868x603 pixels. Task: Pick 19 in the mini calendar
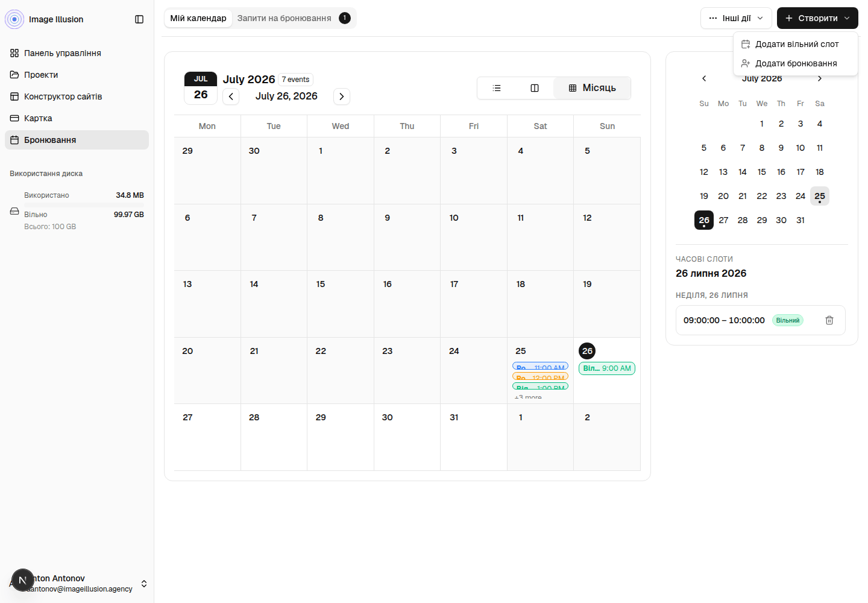[704, 196]
